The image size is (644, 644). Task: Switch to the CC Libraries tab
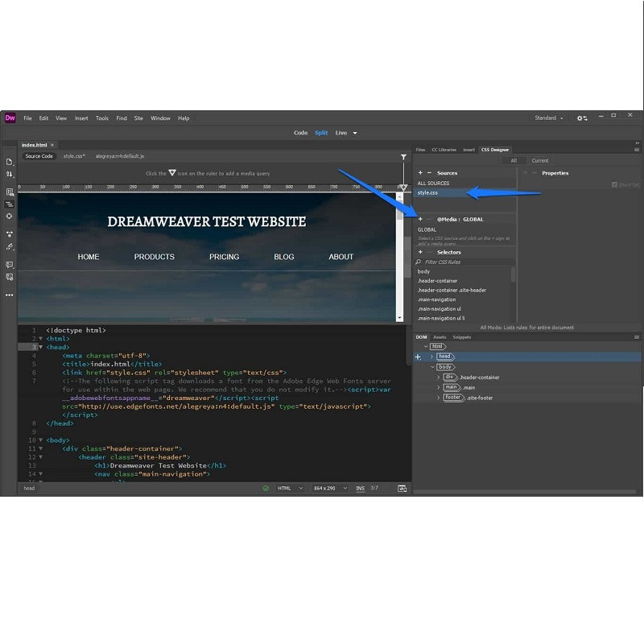pos(444,150)
